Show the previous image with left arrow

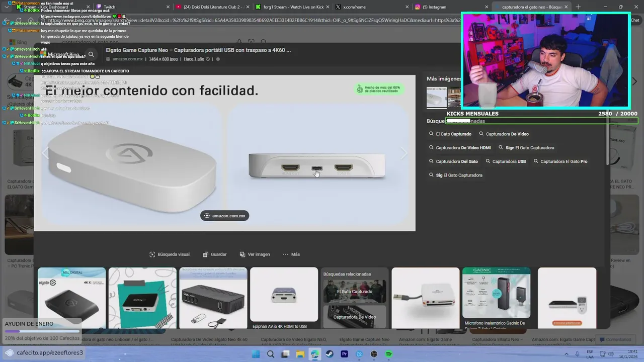pyautogui.click(x=46, y=153)
